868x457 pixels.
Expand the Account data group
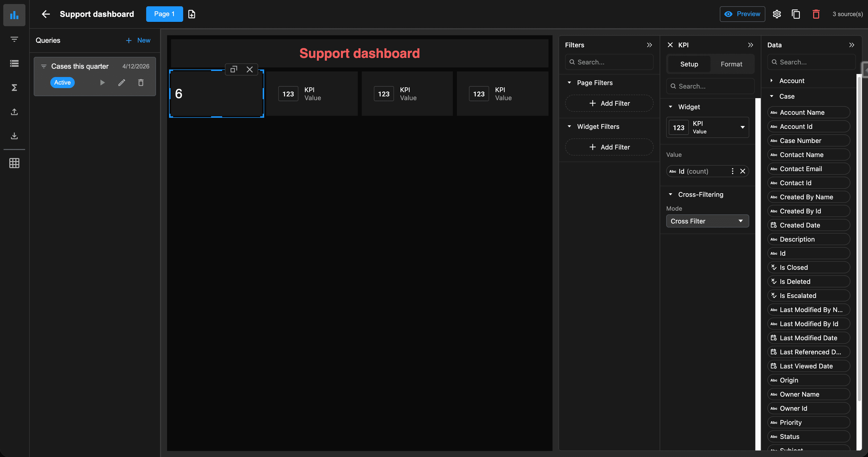(772, 81)
